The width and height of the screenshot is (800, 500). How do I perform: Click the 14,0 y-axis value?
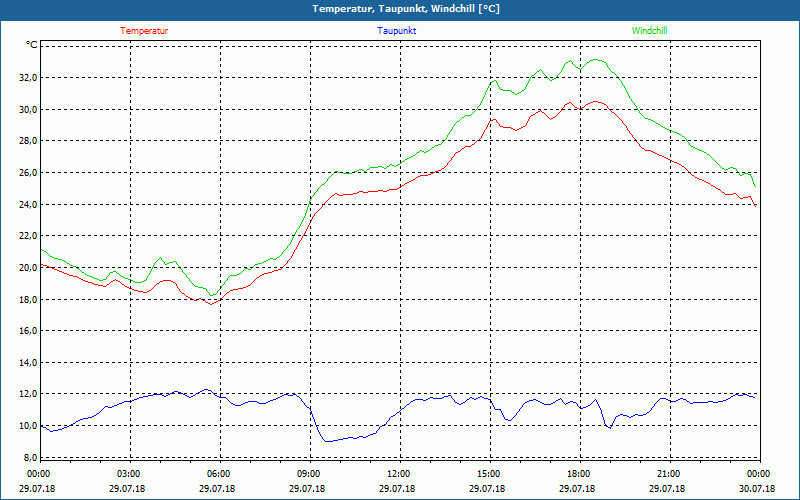pos(28,362)
